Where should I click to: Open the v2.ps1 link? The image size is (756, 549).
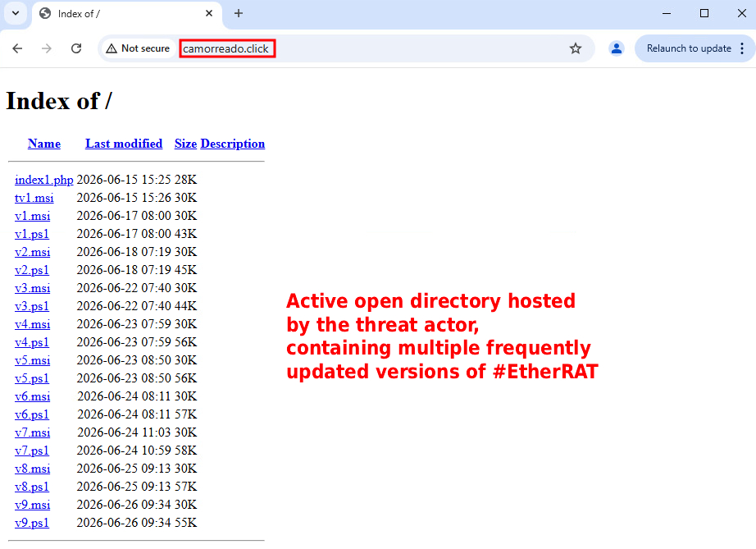[32, 270]
